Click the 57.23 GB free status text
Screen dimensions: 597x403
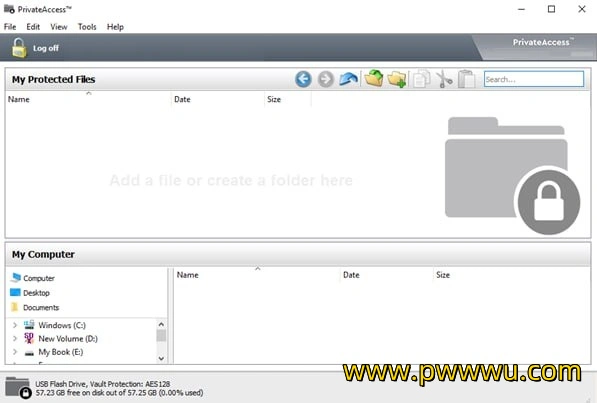(x=119, y=393)
